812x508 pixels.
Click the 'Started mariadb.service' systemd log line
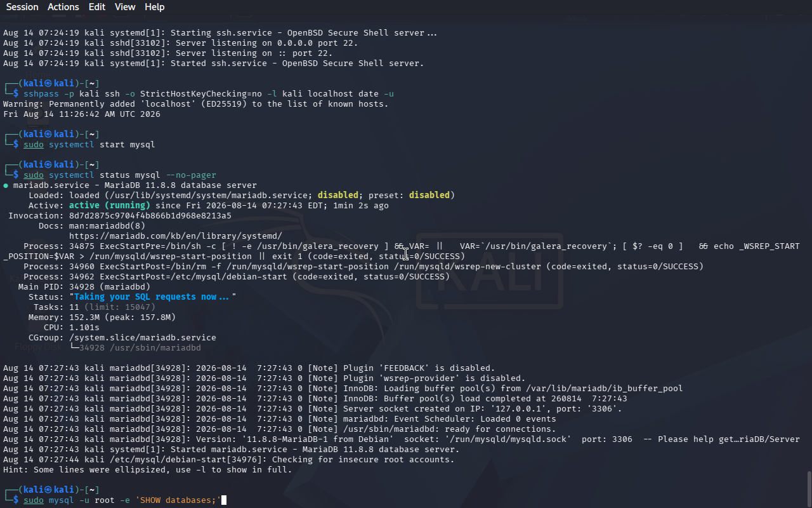[232, 450]
